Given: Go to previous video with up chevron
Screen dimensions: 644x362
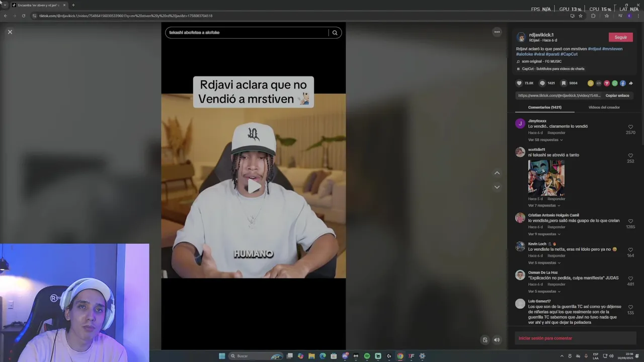Looking at the screenshot, I should point(497,173).
